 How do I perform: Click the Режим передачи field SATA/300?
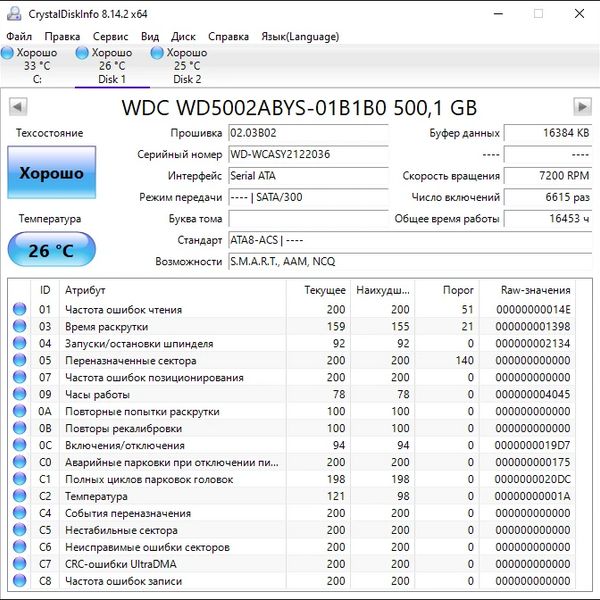click(x=308, y=197)
